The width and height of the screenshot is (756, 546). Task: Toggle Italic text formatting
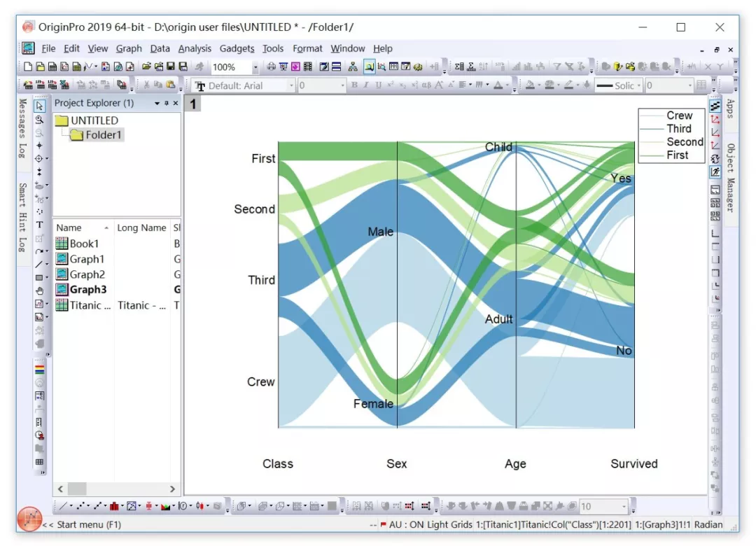coord(366,85)
